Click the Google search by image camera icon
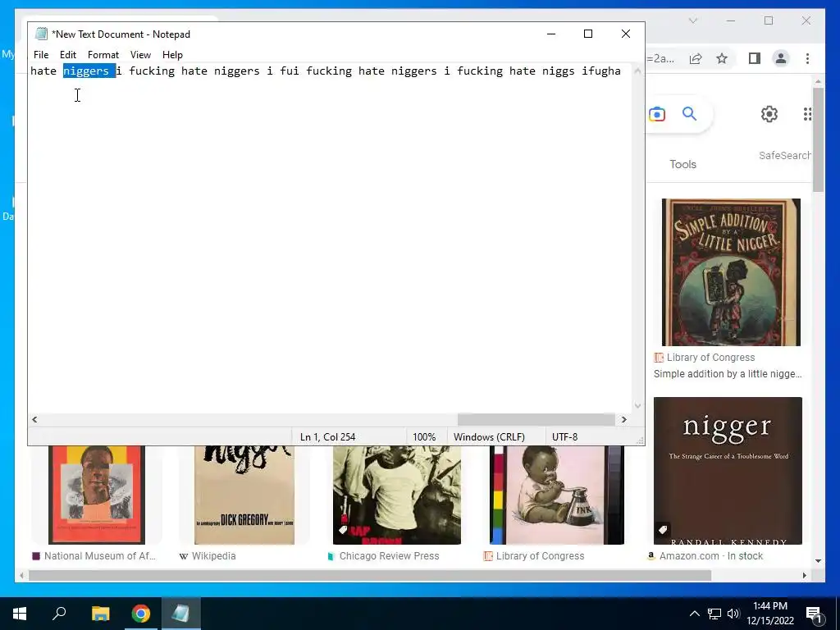This screenshot has width=840, height=630. point(657,114)
